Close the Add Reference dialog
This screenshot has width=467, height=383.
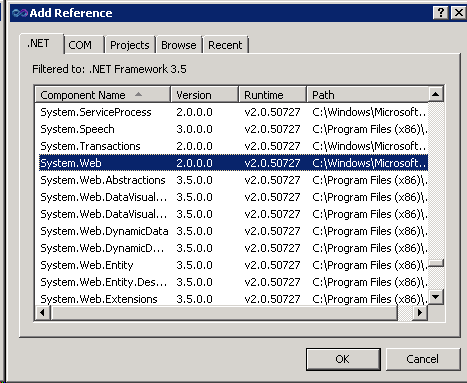click(459, 13)
